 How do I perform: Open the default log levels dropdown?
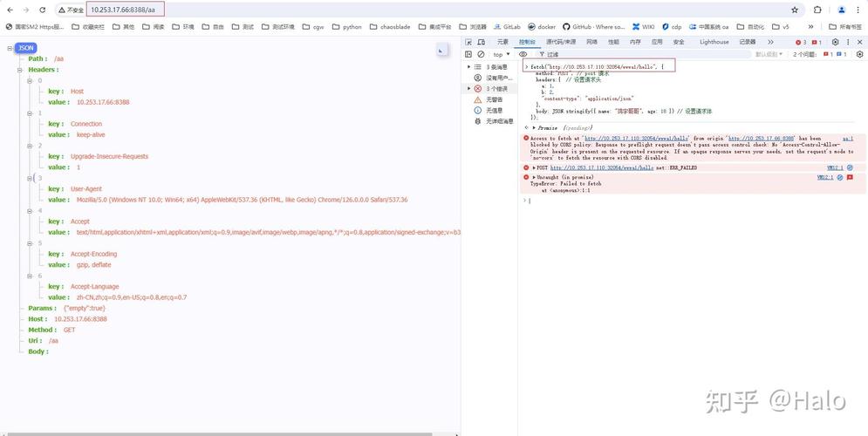tap(770, 54)
